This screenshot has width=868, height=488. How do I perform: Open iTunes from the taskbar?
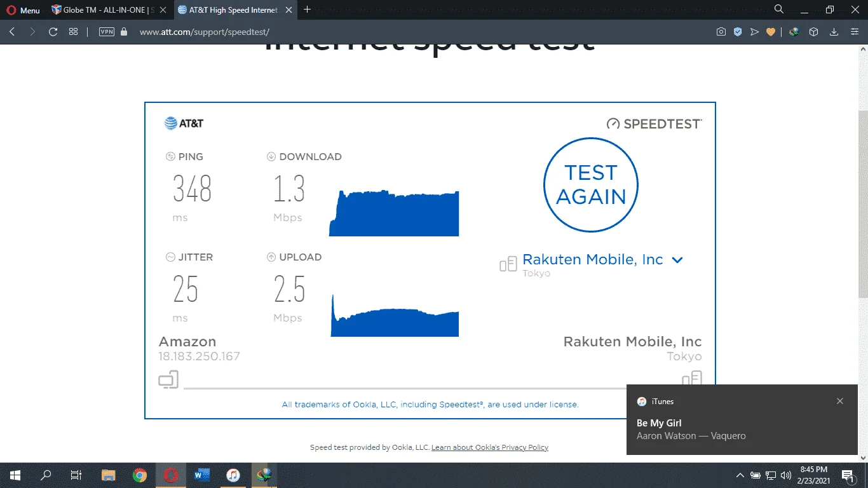coord(233,475)
